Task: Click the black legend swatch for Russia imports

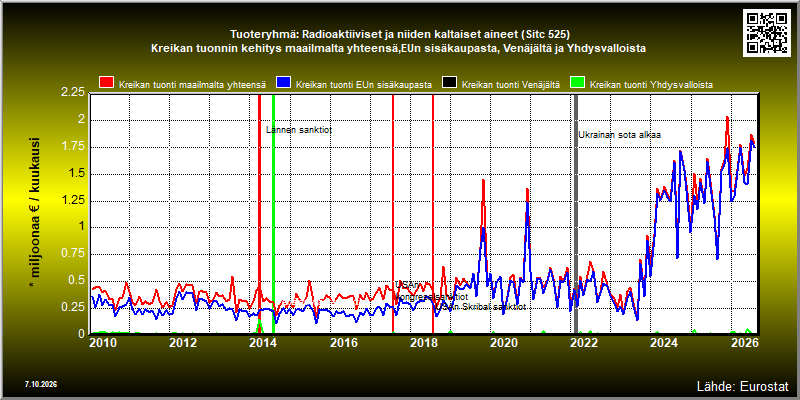Action: (x=449, y=83)
